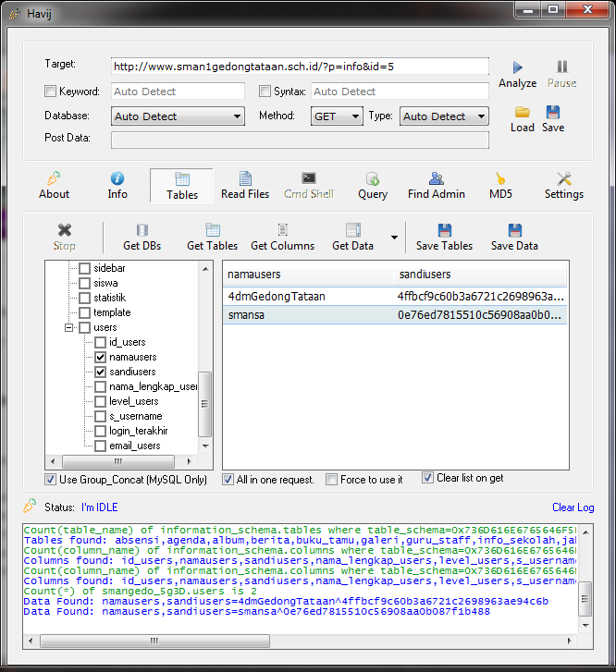Open the MD5 cracker section
616x672 pixels.
(x=500, y=186)
